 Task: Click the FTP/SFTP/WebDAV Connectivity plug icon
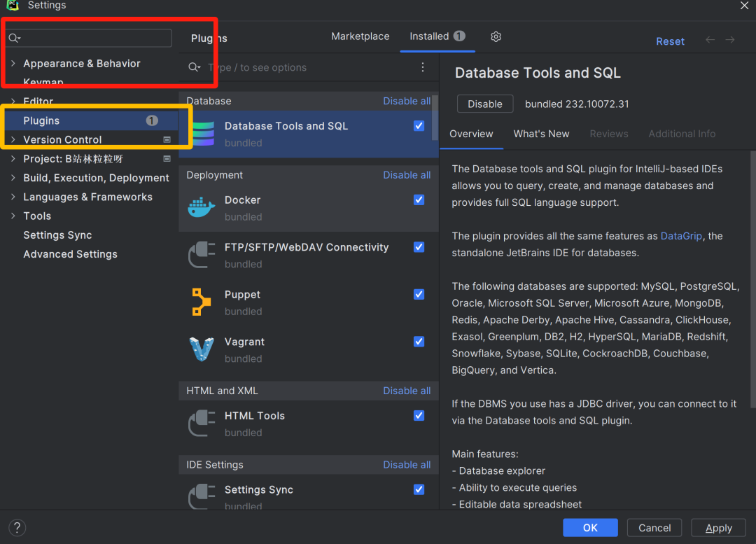coord(202,255)
